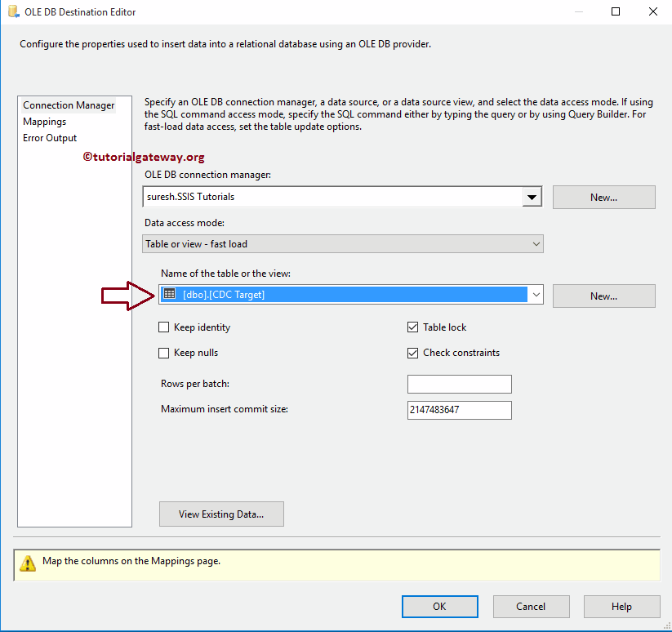
Task: Open the Data access mode dropdown
Action: (536, 243)
